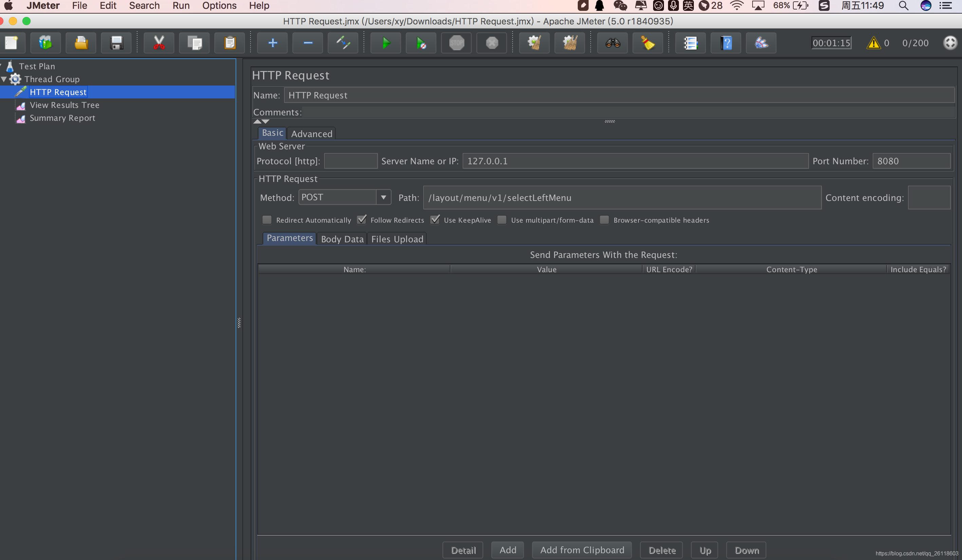The image size is (962, 560).
Task: Open the Templates icon in toolbar
Action: click(45, 43)
